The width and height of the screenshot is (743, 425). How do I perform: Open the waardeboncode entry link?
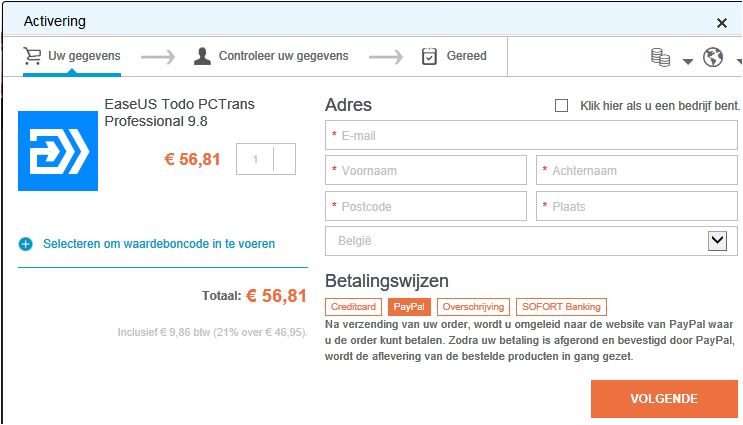[159, 243]
